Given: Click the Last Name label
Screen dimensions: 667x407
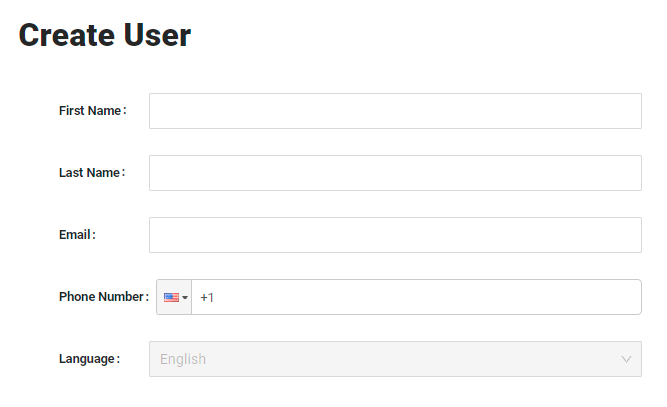Looking at the screenshot, I should (x=90, y=173).
